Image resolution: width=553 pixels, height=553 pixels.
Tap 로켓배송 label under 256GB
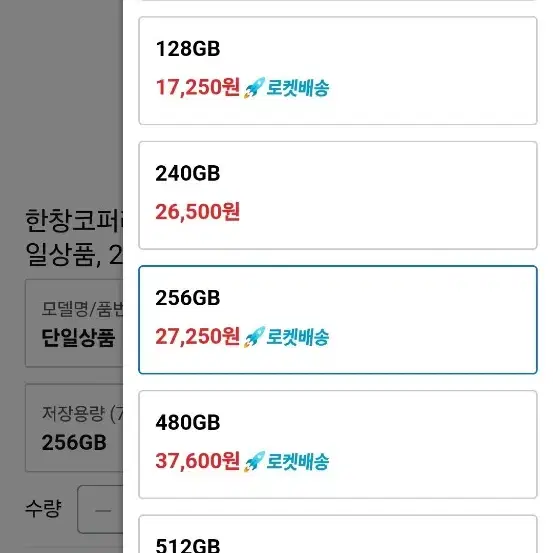tap(298, 337)
